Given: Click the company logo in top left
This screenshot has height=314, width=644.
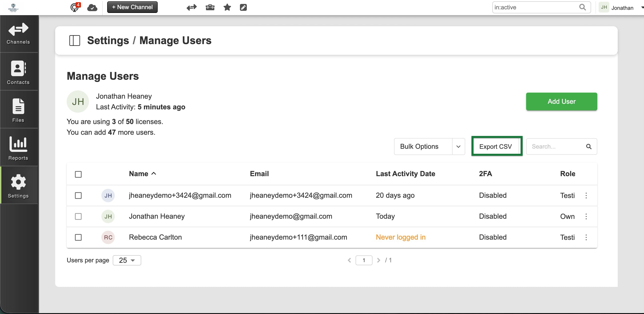Looking at the screenshot, I should [13, 8].
